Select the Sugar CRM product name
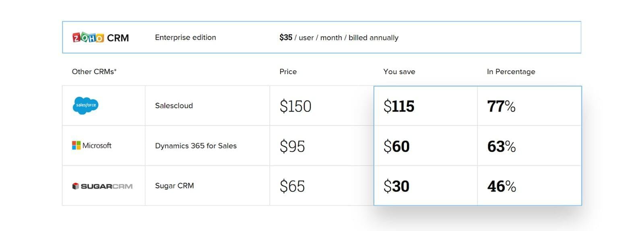The width and height of the screenshot is (644, 231). 174,186
